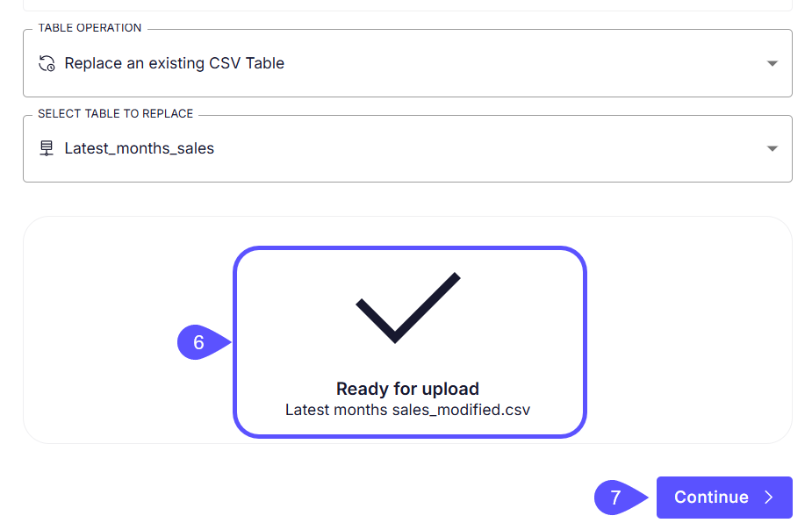Click the SELECT TABLE TO REPLACE label
Image resolution: width=812 pixels, height=530 pixels.
115,113
